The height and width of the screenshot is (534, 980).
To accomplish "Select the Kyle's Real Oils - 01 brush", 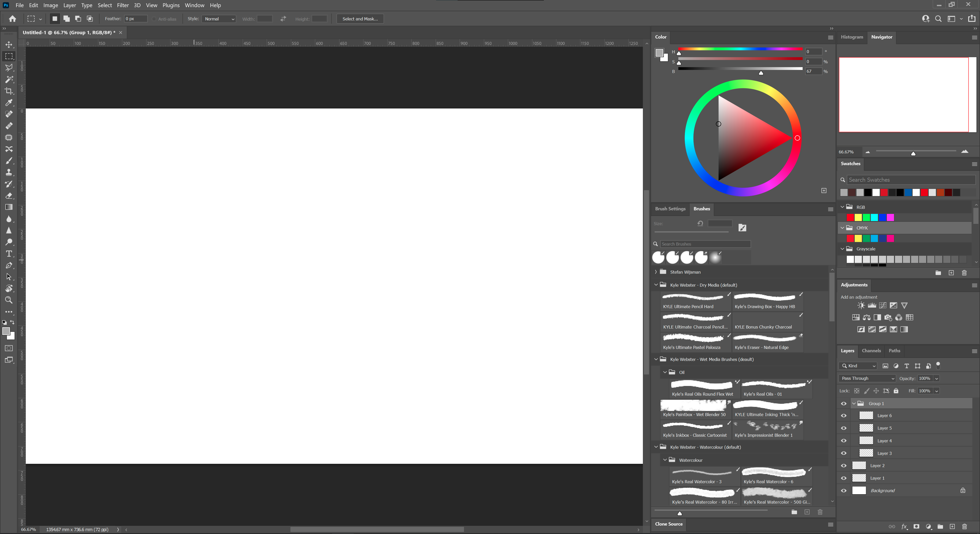I will click(776, 388).
